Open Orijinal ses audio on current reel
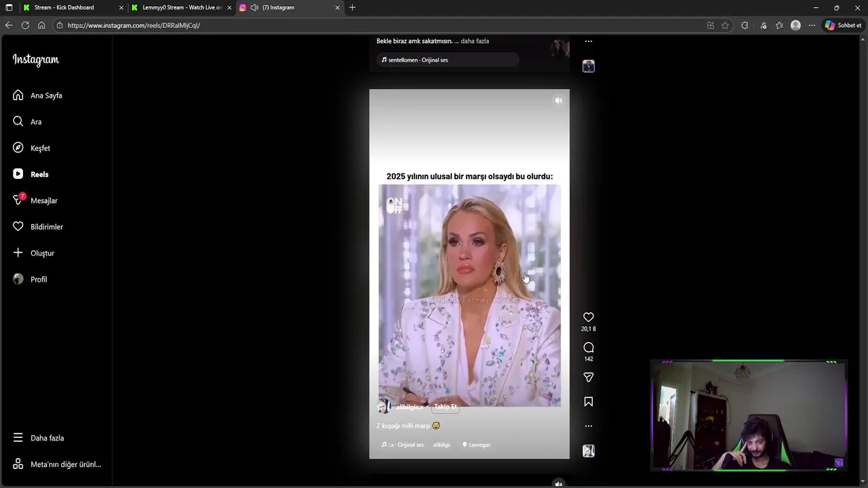The image size is (868, 488). pos(403,445)
